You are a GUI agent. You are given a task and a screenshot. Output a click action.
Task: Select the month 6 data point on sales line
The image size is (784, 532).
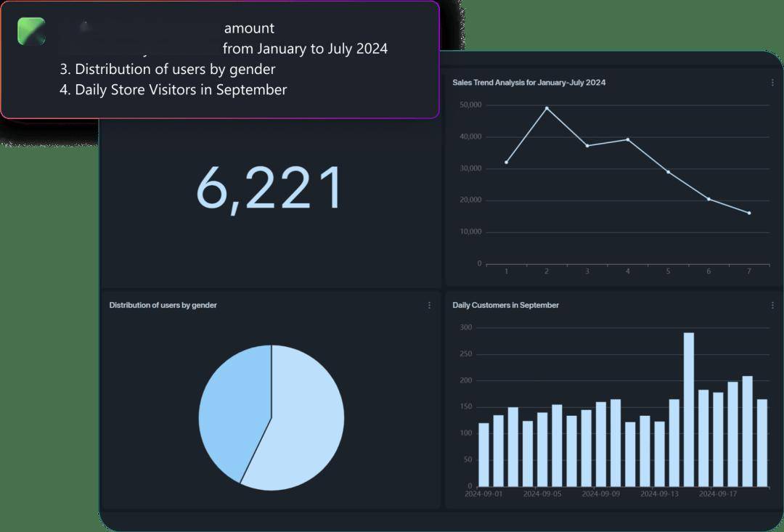click(x=709, y=199)
